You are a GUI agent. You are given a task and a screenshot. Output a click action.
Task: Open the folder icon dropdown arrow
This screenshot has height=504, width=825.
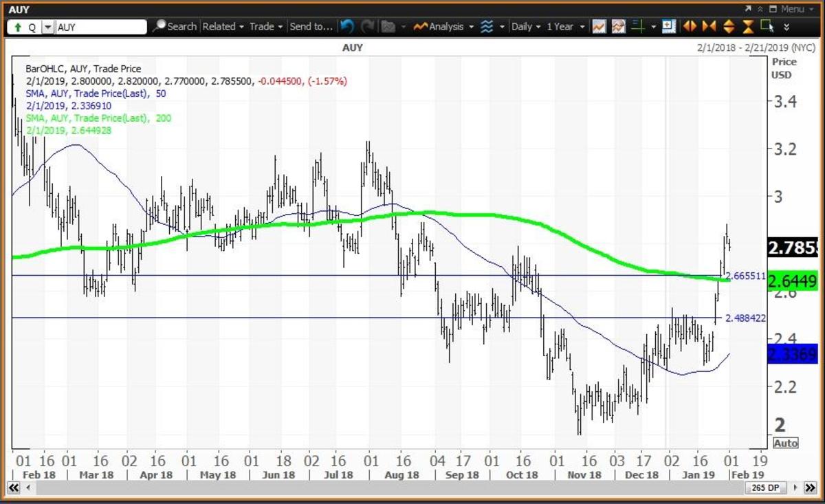pyautogui.click(x=404, y=27)
